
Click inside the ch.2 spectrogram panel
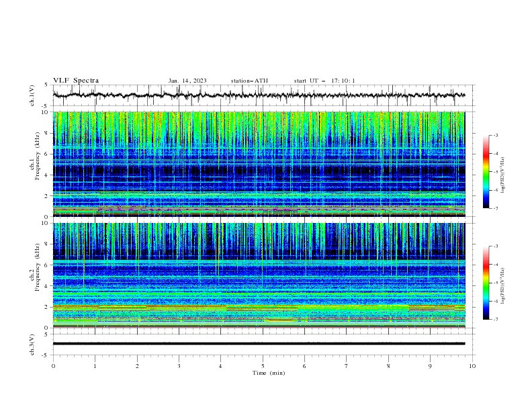[x=259, y=275]
